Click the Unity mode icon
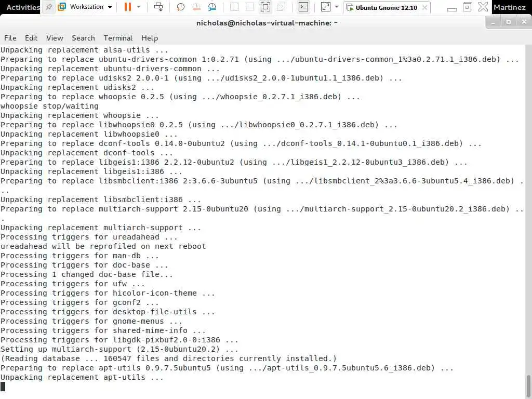The image size is (532, 399). tap(281, 7)
